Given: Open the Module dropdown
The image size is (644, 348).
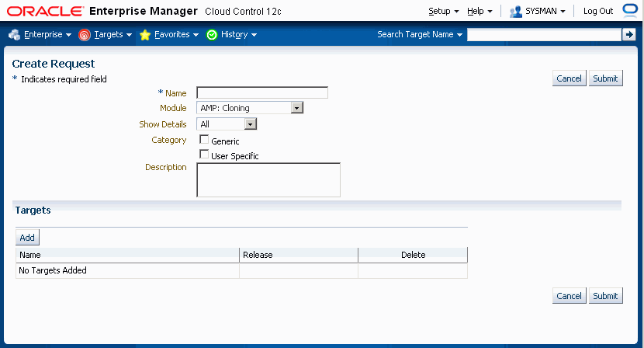Looking at the screenshot, I should [x=250, y=108].
